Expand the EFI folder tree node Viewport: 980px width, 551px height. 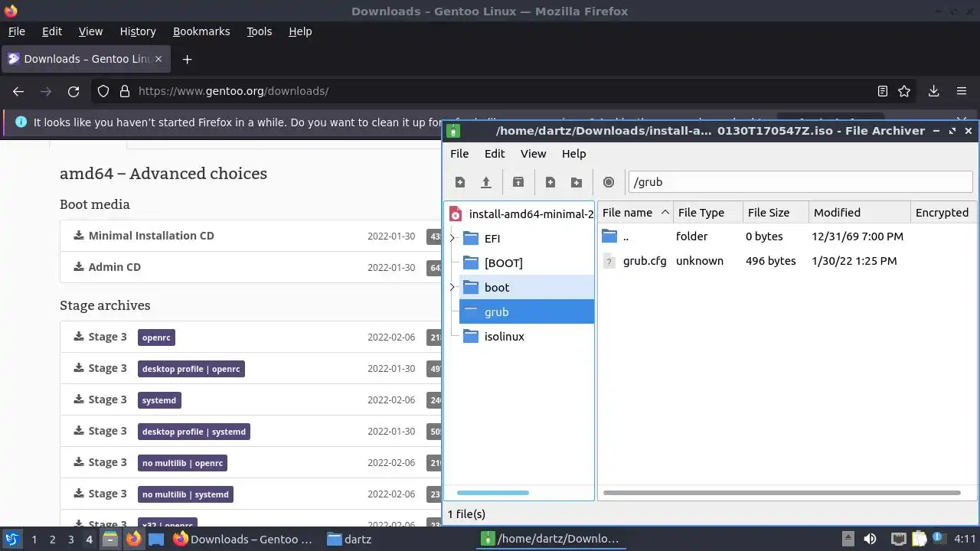[x=452, y=239]
